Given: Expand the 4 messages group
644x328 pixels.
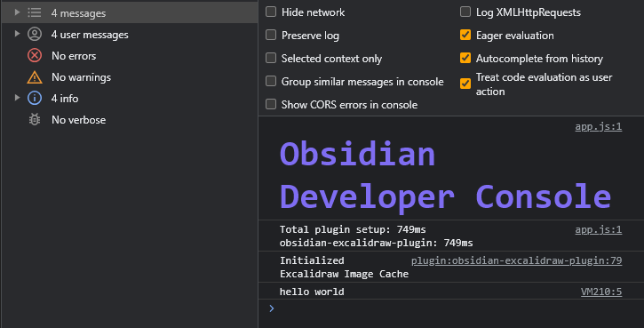Looking at the screenshot, I should [17, 12].
